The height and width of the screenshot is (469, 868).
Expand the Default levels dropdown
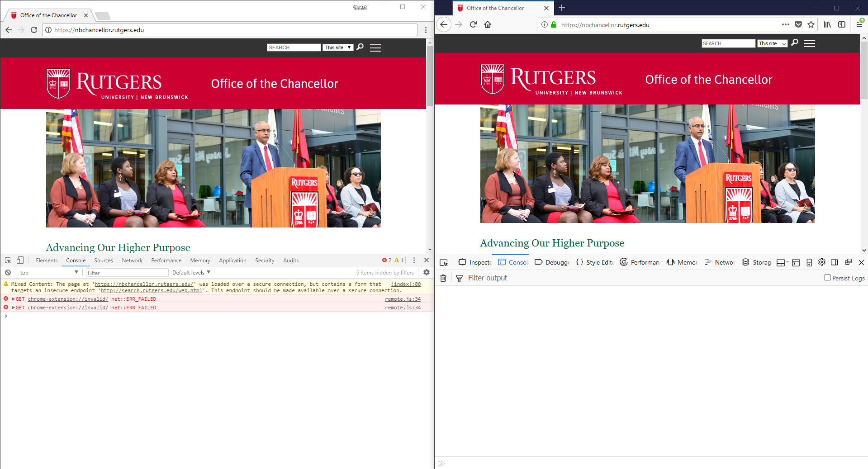pos(191,273)
